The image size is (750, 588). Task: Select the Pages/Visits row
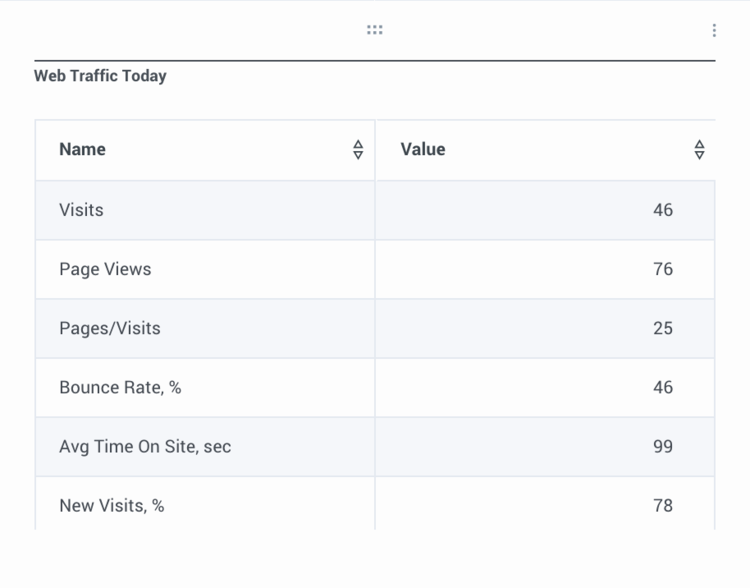pos(375,329)
